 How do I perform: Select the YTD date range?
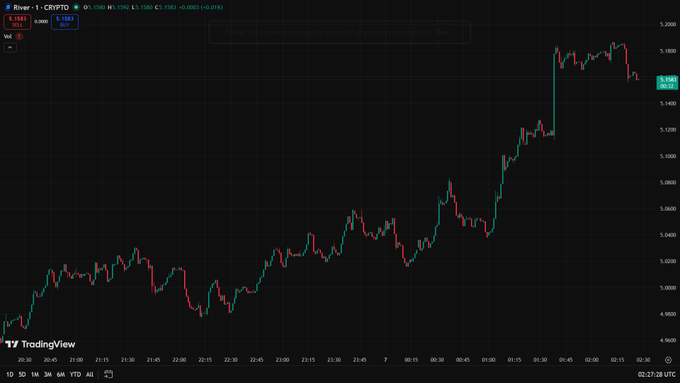tap(75, 374)
